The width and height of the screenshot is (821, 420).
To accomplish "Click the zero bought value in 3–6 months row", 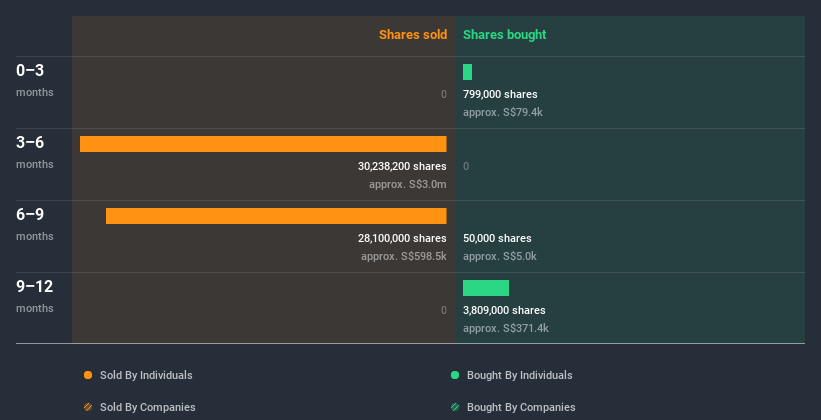I will pos(466,167).
